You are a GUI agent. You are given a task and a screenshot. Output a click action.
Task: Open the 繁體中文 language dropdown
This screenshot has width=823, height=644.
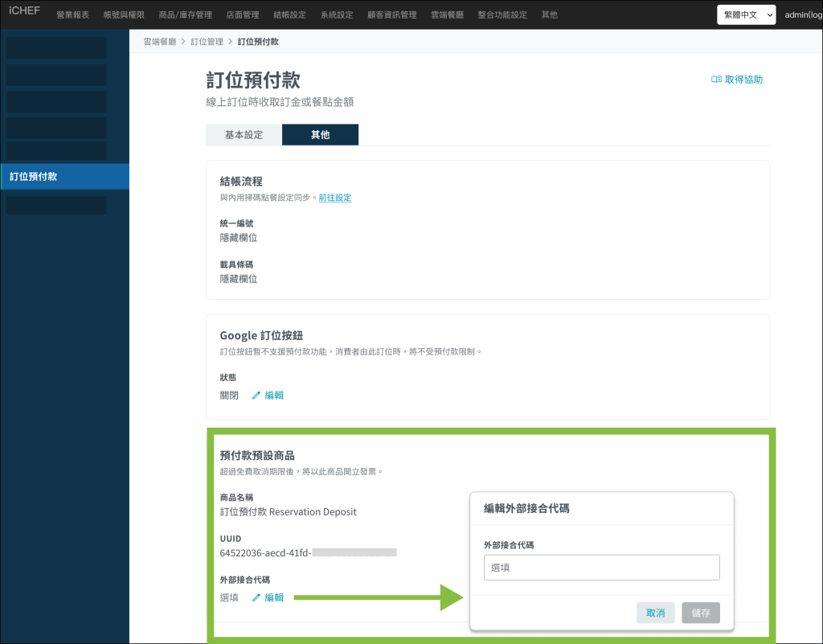coord(746,14)
